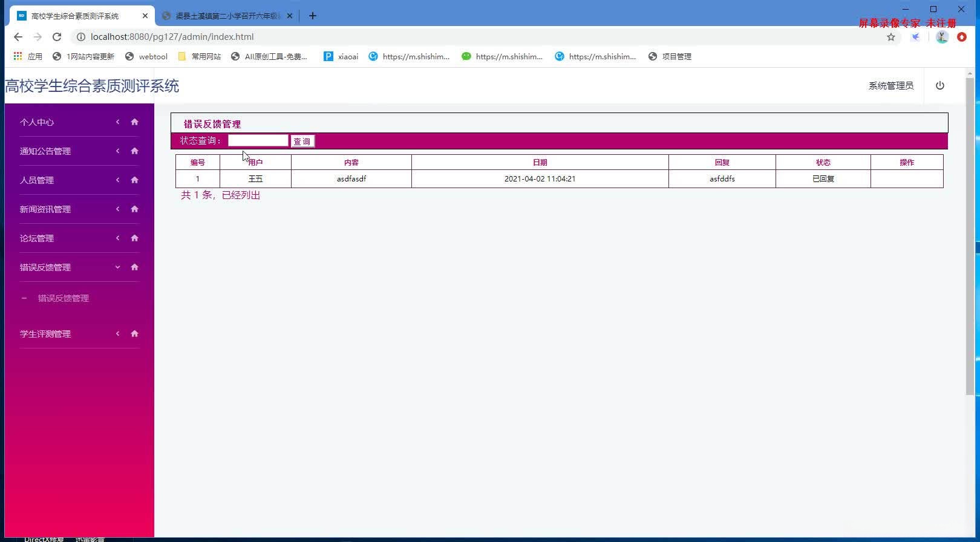Click the content cell asdfasdf
Viewport: 980px width, 542px height.
coord(351,179)
